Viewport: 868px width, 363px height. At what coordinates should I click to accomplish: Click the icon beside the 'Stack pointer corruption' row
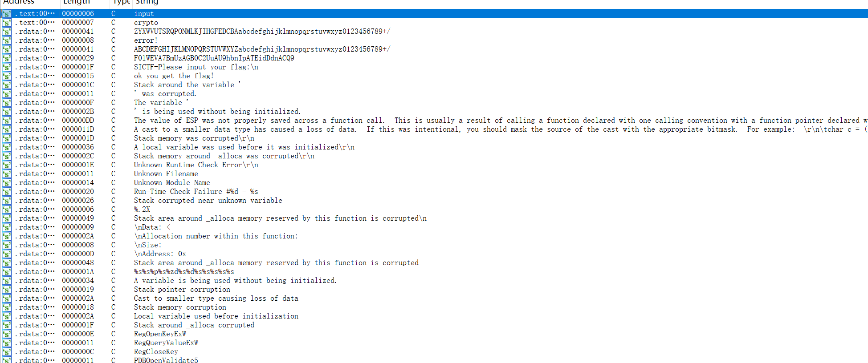pyautogui.click(x=7, y=290)
